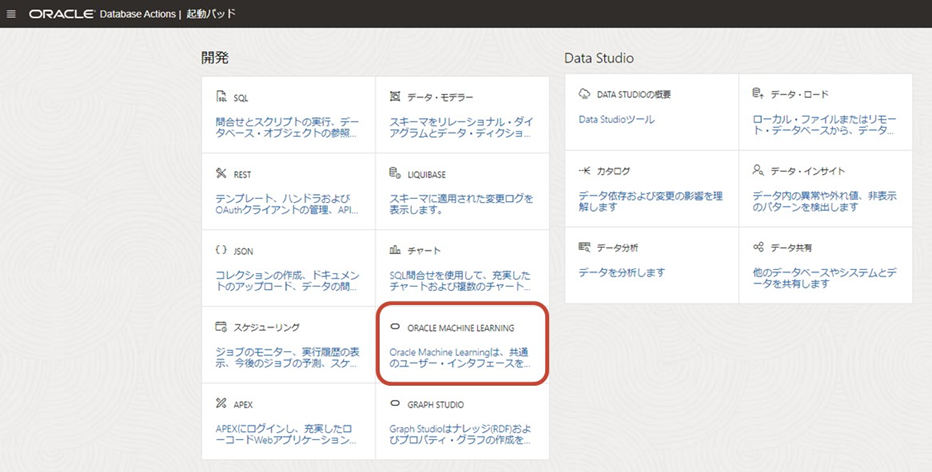Click description starting with APEXにログインし
The width and height of the screenshot is (932, 472).
[286, 435]
